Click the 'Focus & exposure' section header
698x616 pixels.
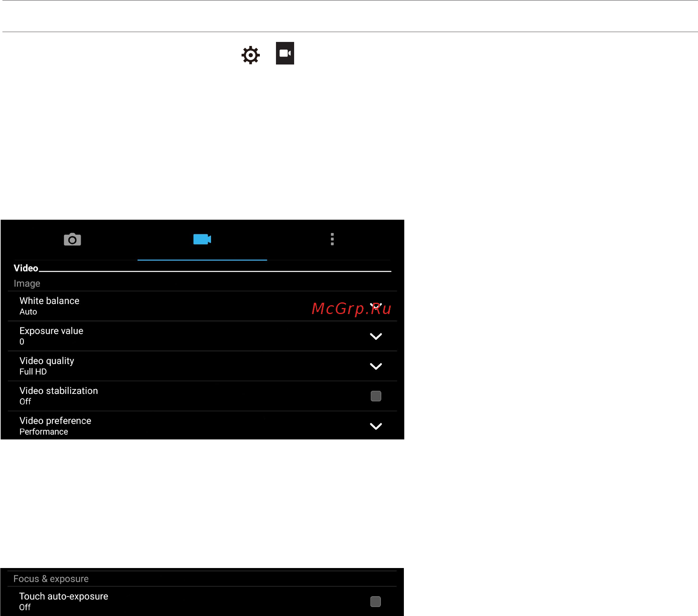coord(51,579)
